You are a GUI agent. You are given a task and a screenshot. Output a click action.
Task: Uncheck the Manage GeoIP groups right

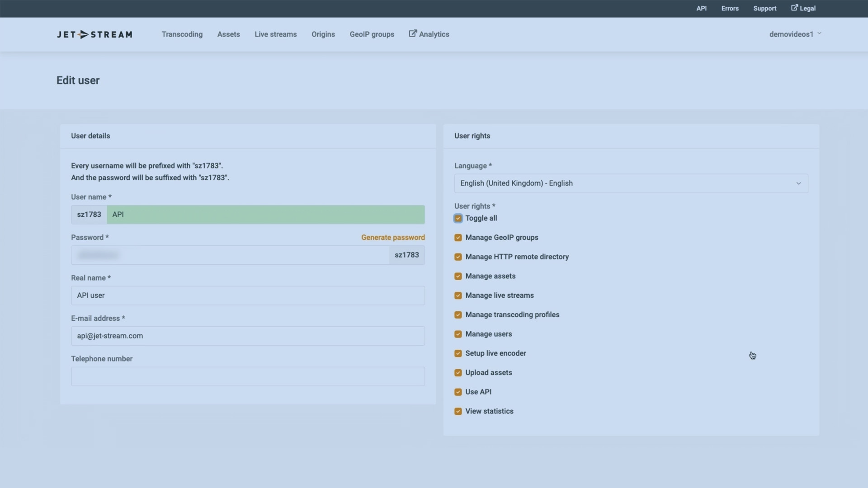[458, 237]
